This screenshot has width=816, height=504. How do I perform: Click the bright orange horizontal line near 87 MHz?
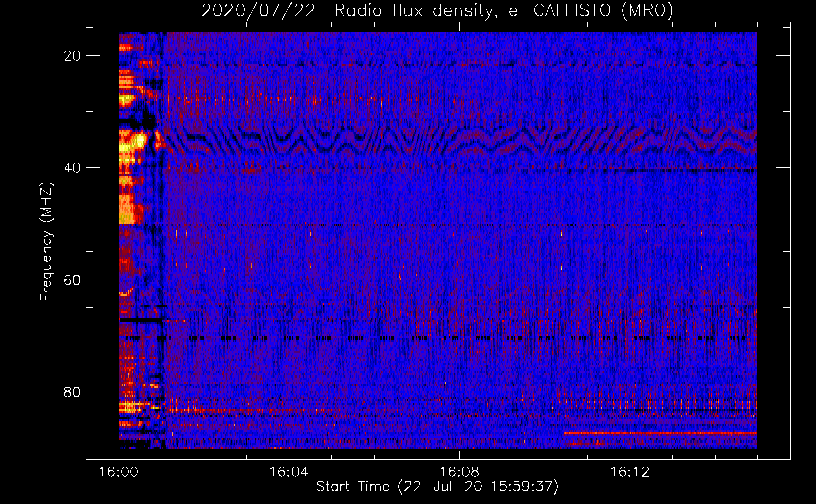click(660, 433)
